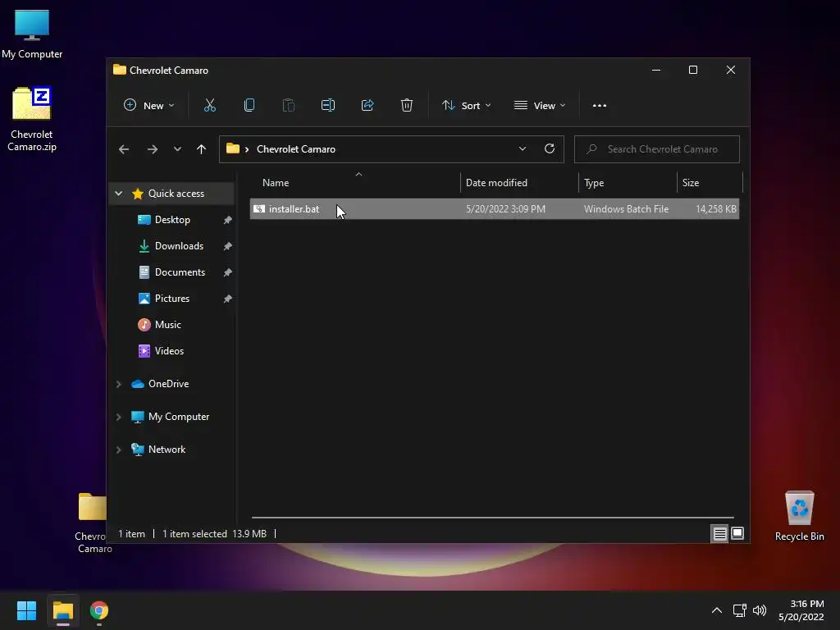Open the New dropdown menu

point(149,106)
